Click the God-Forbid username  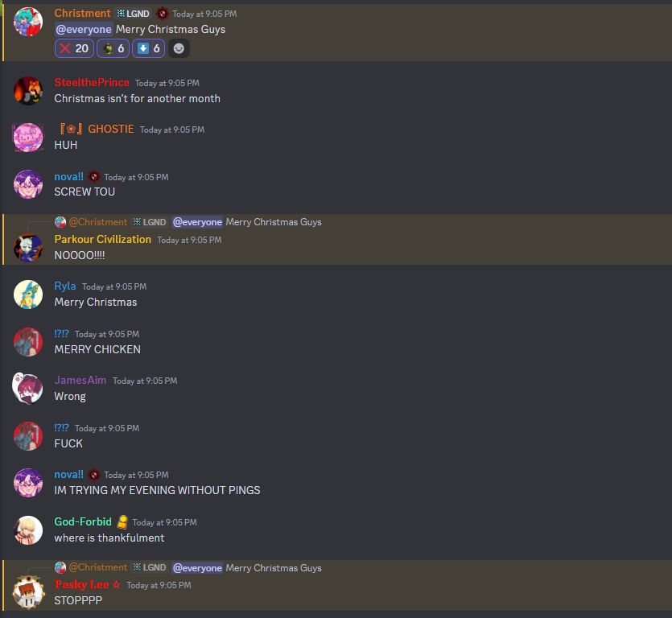pyautogui.click(x=83, y=521)
